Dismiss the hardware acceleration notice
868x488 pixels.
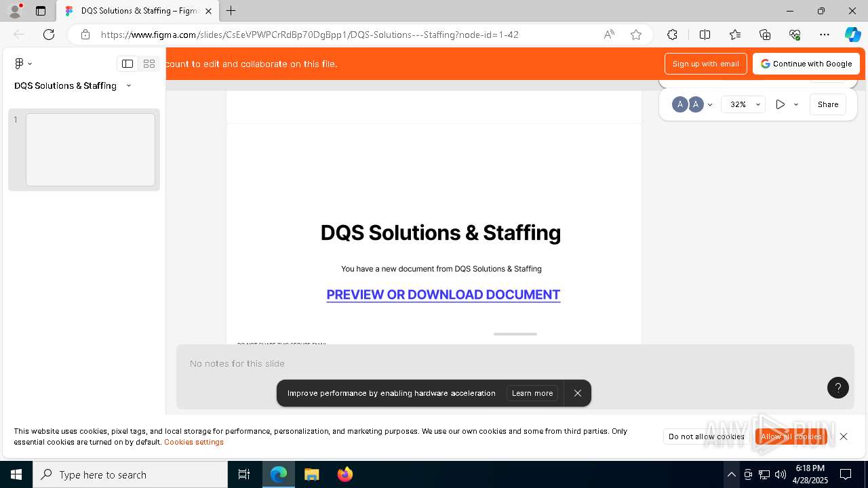click(578, 393)
